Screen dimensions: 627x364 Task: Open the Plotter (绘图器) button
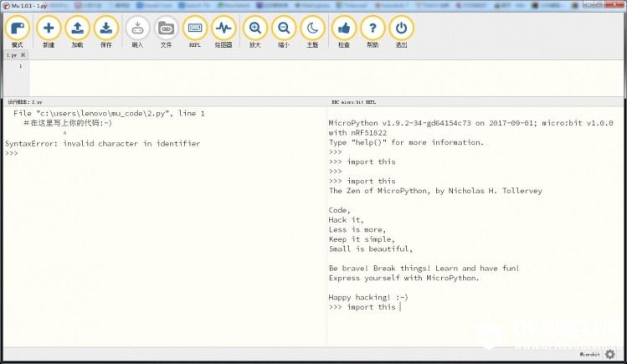(224, 32)
